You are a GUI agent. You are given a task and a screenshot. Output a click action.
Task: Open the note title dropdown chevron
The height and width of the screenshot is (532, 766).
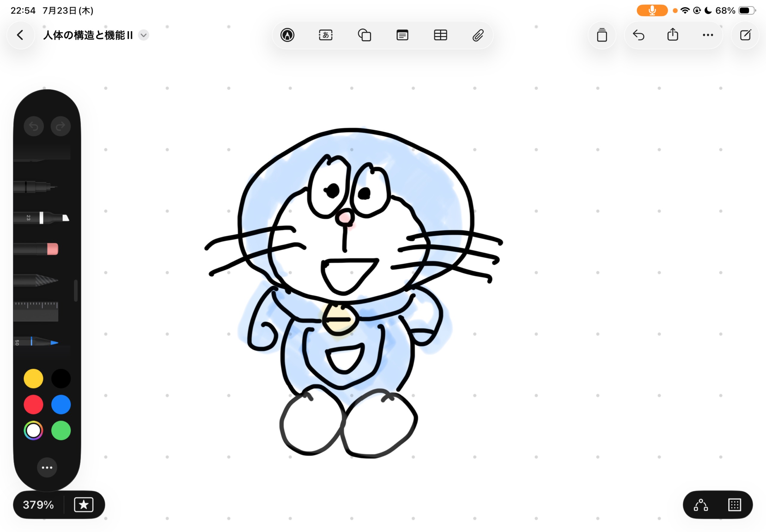pyautogui.click(x=143, y=35)
